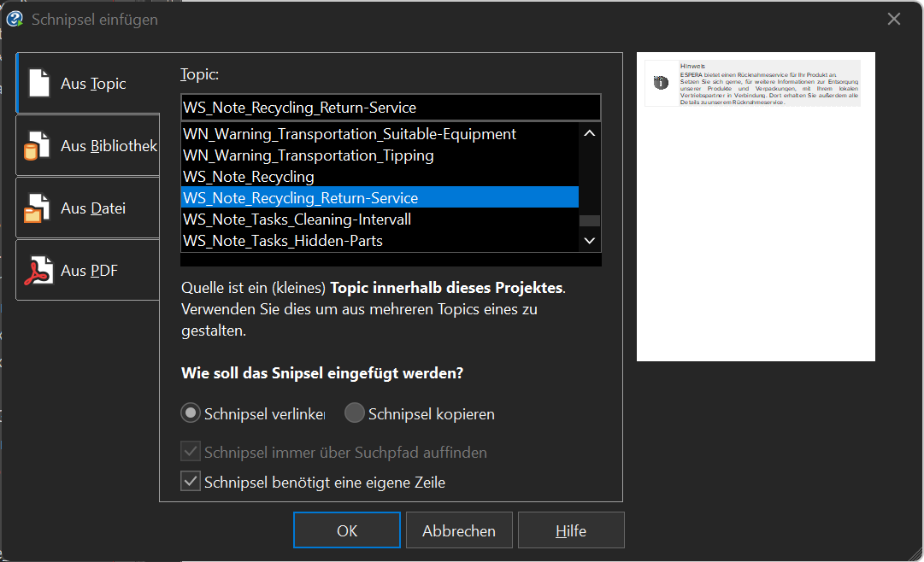This screenshot has width=924, height=562.
Task: Click into the Topic input field
Action: coord(391,108)
